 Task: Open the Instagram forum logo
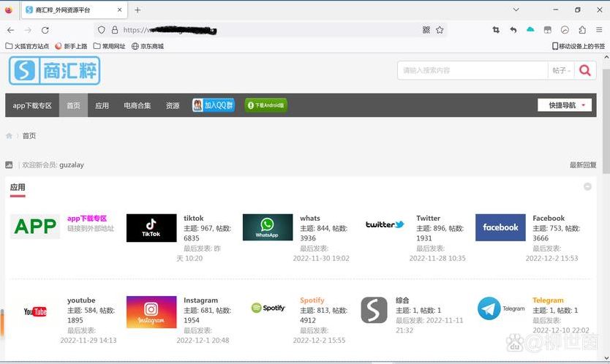[151, 312]
